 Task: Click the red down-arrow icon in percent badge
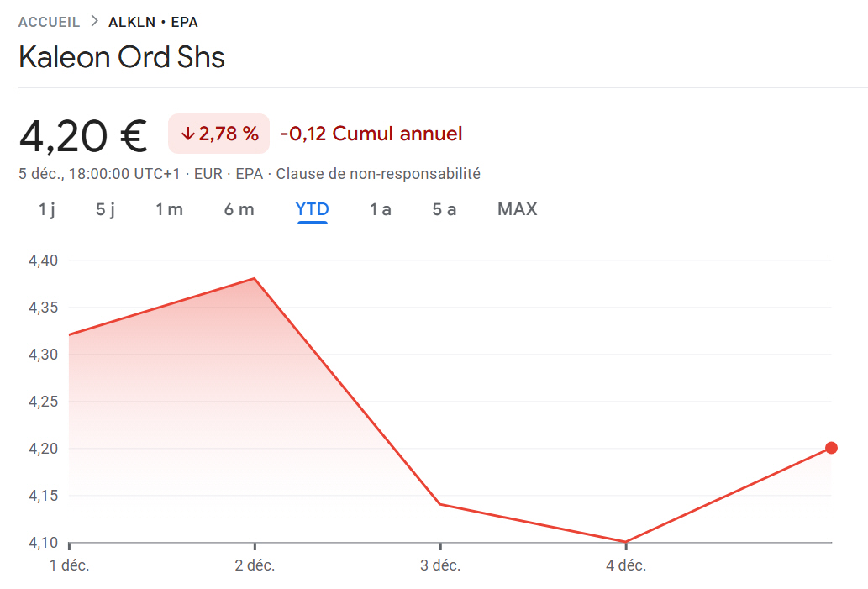coord(188,134)
